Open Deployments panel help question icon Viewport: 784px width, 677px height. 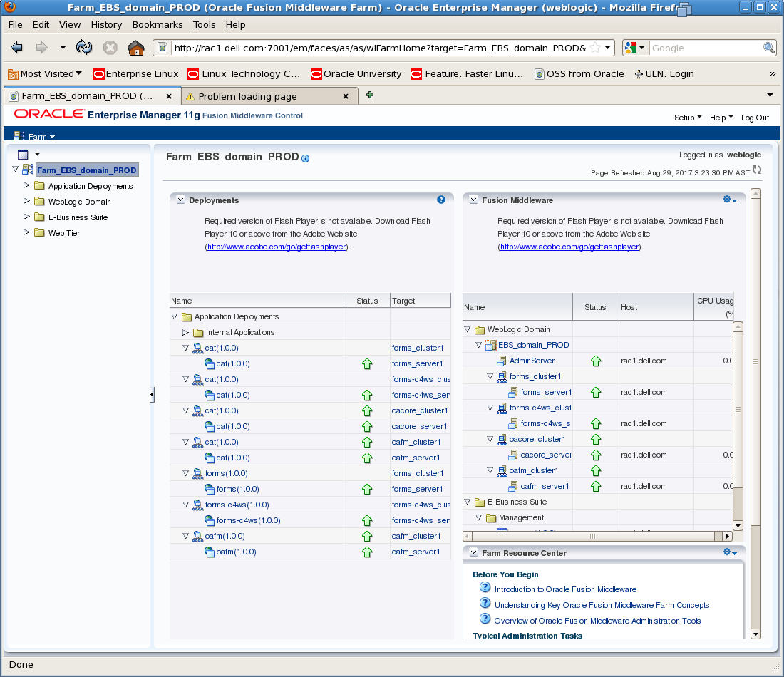point(441,200)
